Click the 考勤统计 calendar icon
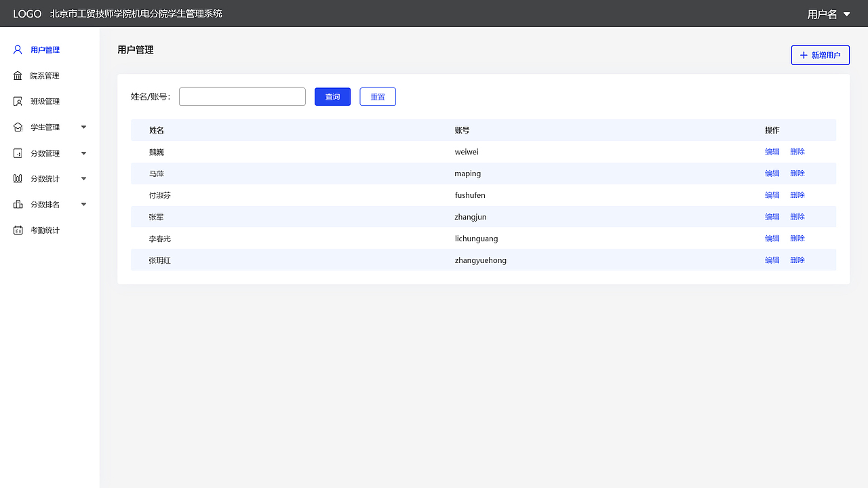 point(18,230)
